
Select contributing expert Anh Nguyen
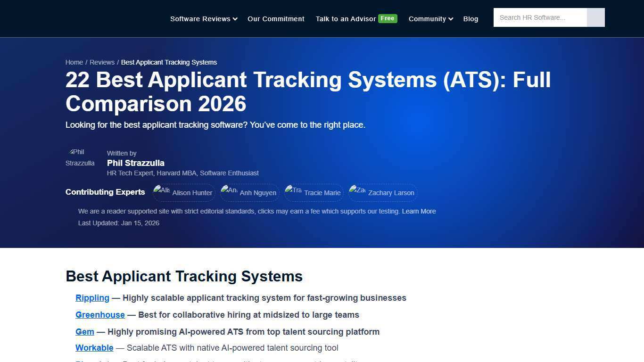[x=249, y=193]
